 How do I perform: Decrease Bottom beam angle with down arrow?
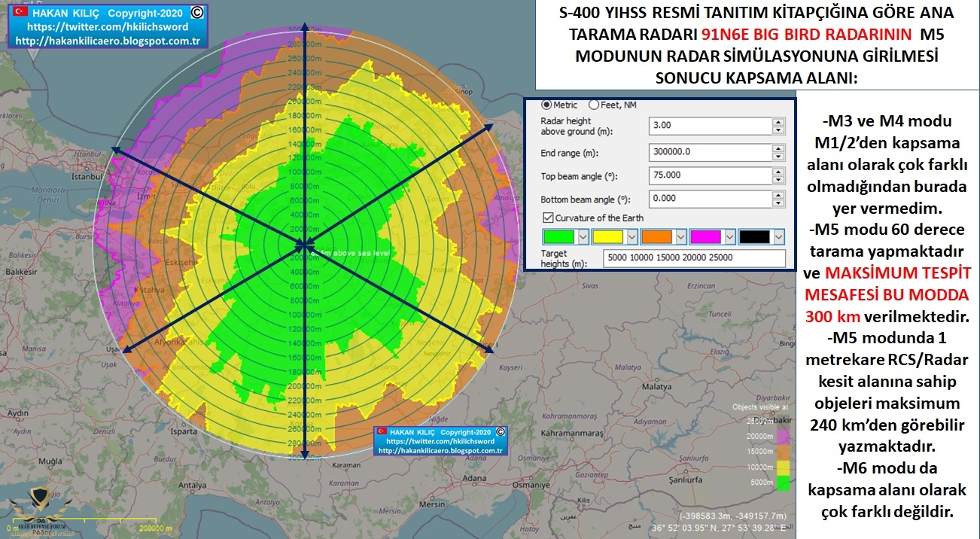[778, 203]
